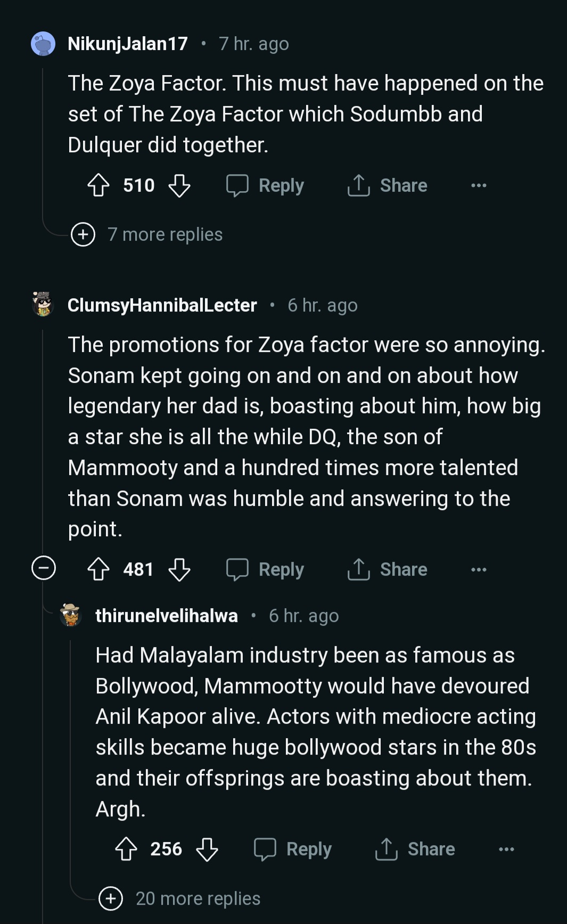Upvote thirunelvelihalwa's reply

pos(126,849)
